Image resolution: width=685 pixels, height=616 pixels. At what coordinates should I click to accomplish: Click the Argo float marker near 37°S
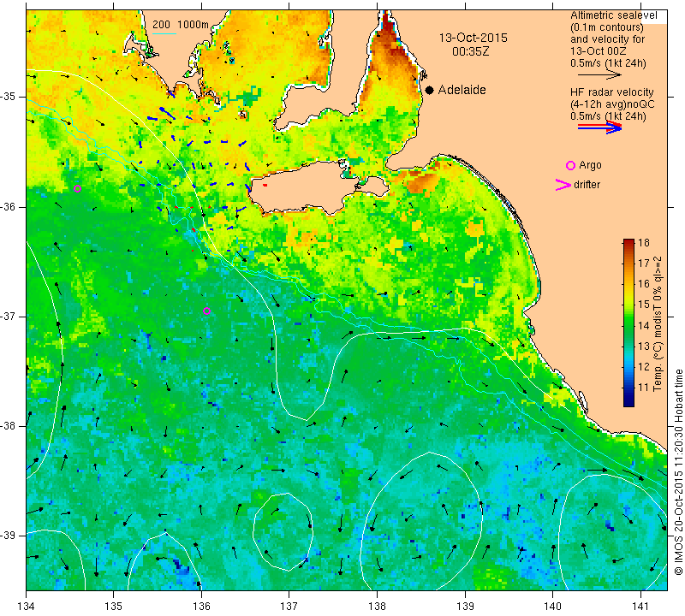click(206, 311)
